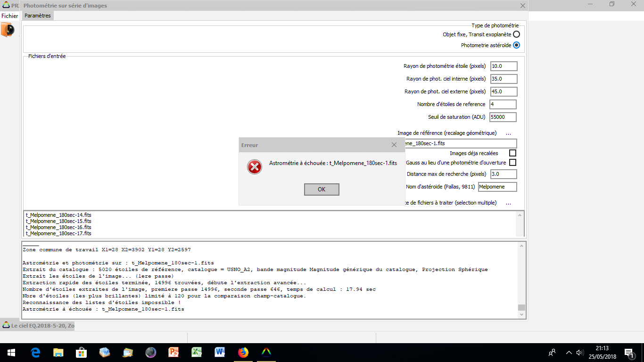Open Firefox from the taskbar
This screenshot has height=362, width=644.
tap(243, 353)
